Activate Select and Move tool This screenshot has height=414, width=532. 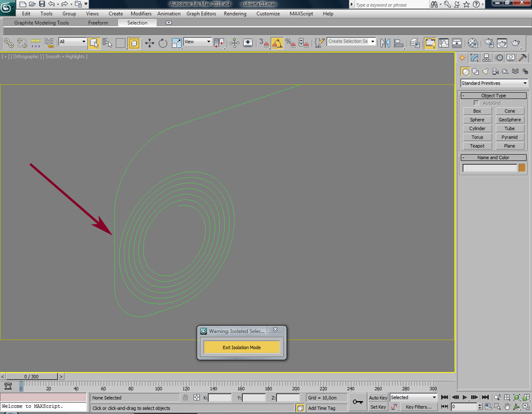[x=150, y=43]
